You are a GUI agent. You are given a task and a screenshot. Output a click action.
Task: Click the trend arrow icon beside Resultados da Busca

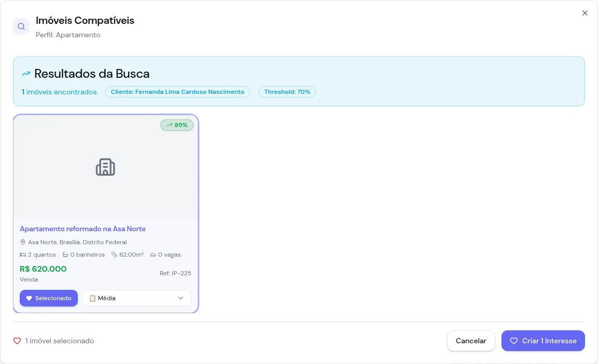[26, 74]
